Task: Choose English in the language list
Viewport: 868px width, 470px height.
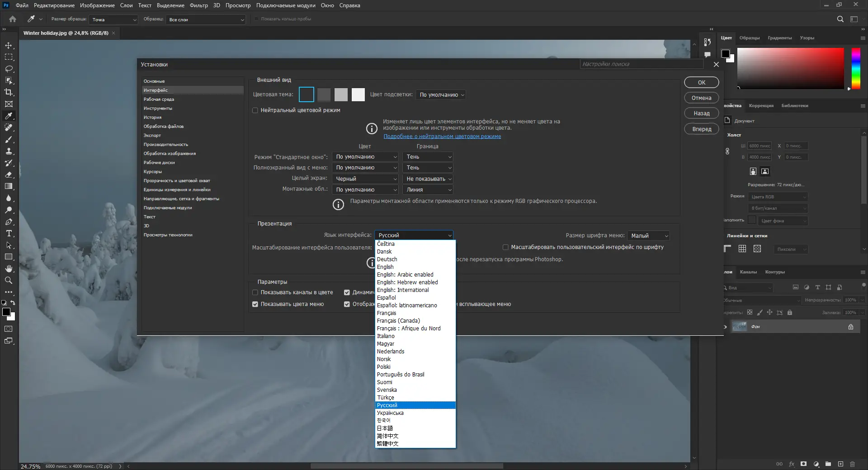Action: (x=415, y=267)
